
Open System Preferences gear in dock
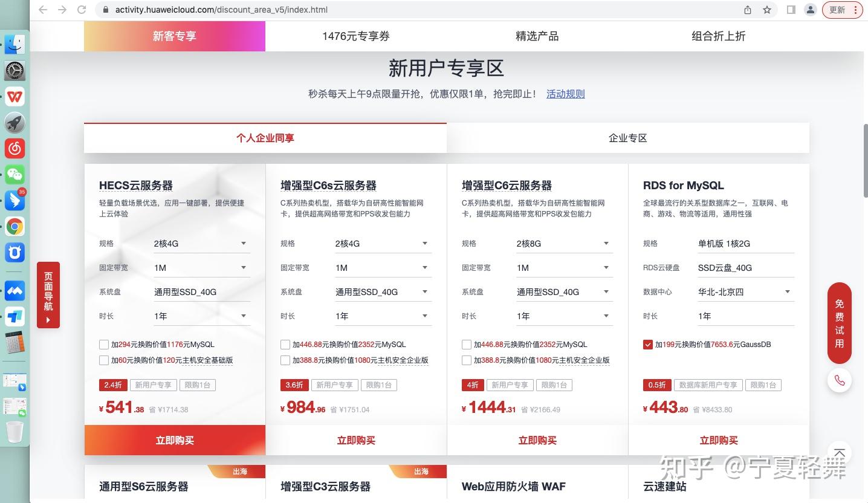(15, 71)
